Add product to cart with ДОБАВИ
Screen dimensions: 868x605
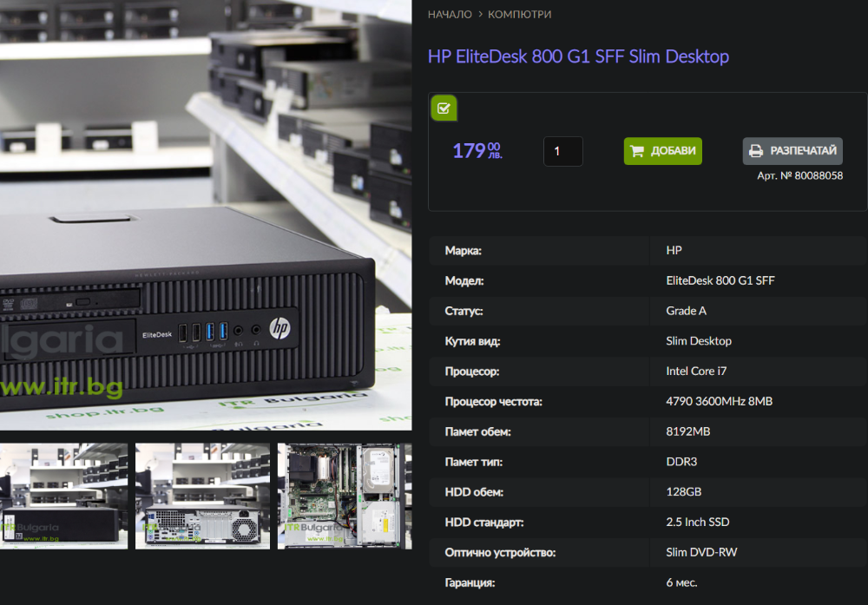[x=662, y=151]
